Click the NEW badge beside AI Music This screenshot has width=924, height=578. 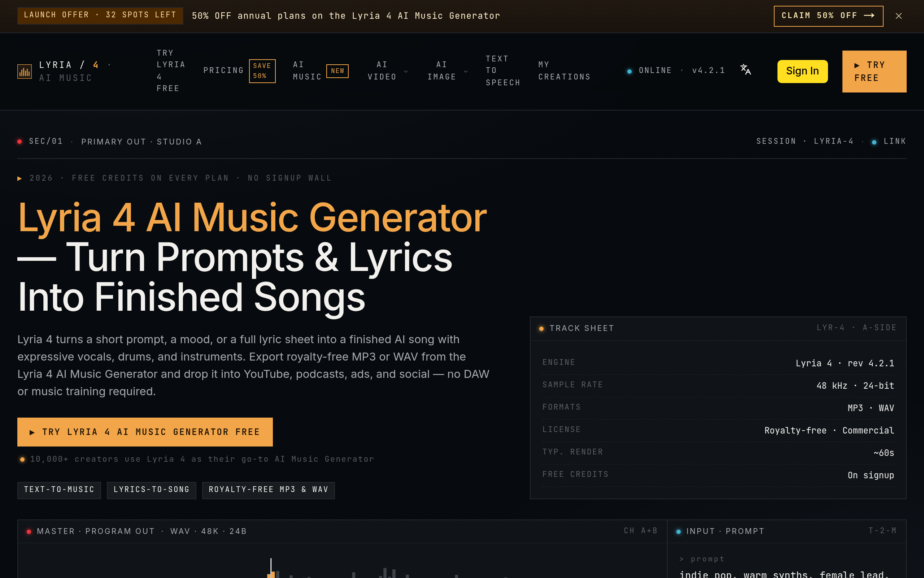pos(337,71)
